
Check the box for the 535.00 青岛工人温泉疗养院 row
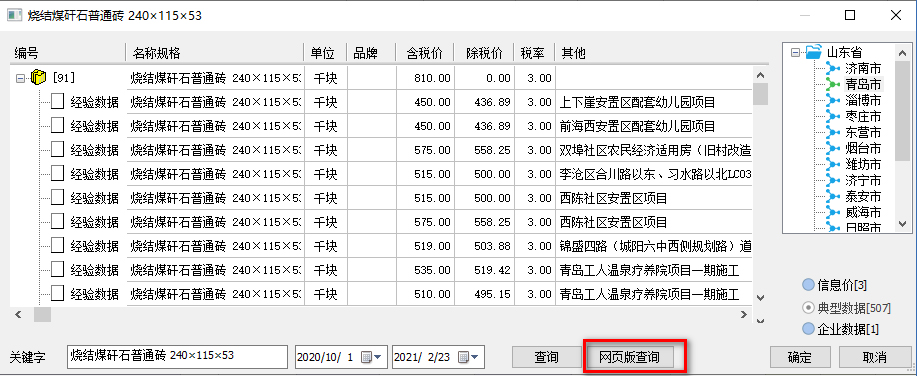pyautogui.click(x=57, y=270)
